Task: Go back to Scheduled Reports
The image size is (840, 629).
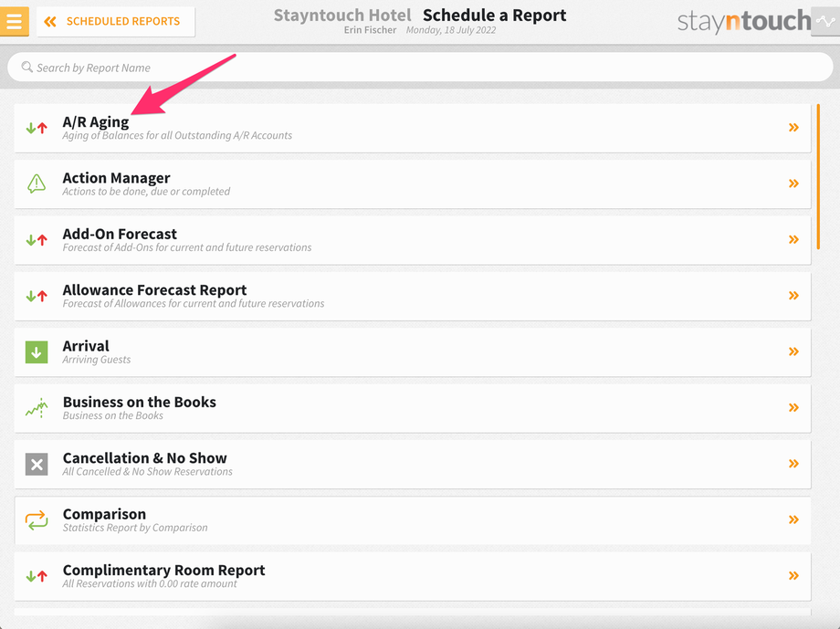Action: 116,21
